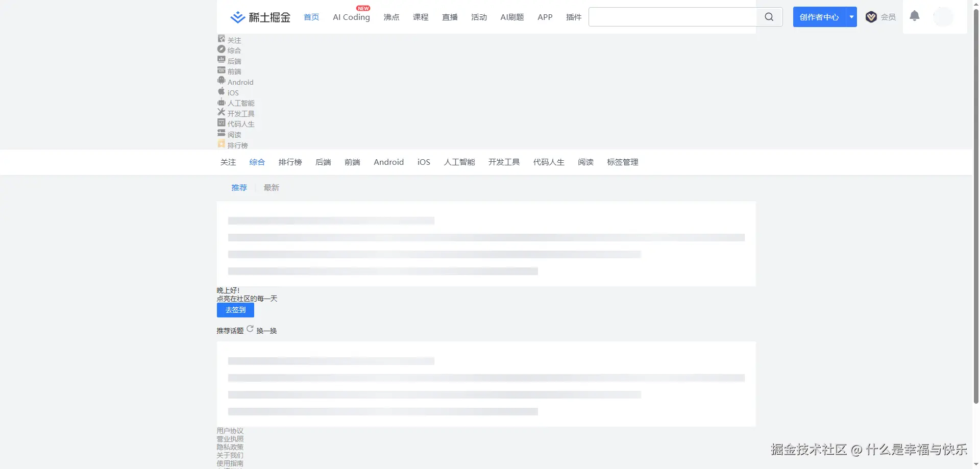This screenshot has width=980, height=469.
Task: Click the page vertical scrollbar
Action: [x=975, y=204]
